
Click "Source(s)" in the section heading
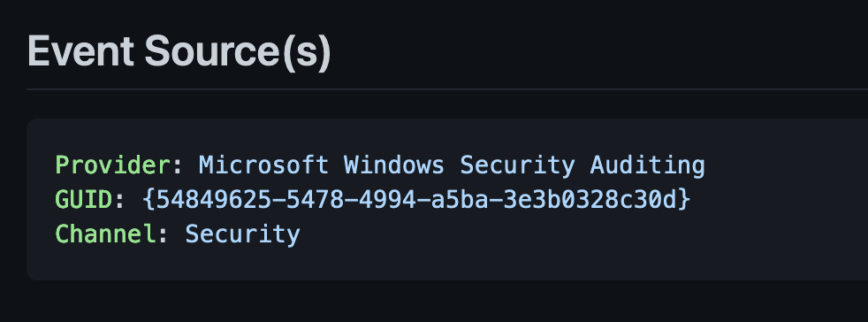coord(238,53)
